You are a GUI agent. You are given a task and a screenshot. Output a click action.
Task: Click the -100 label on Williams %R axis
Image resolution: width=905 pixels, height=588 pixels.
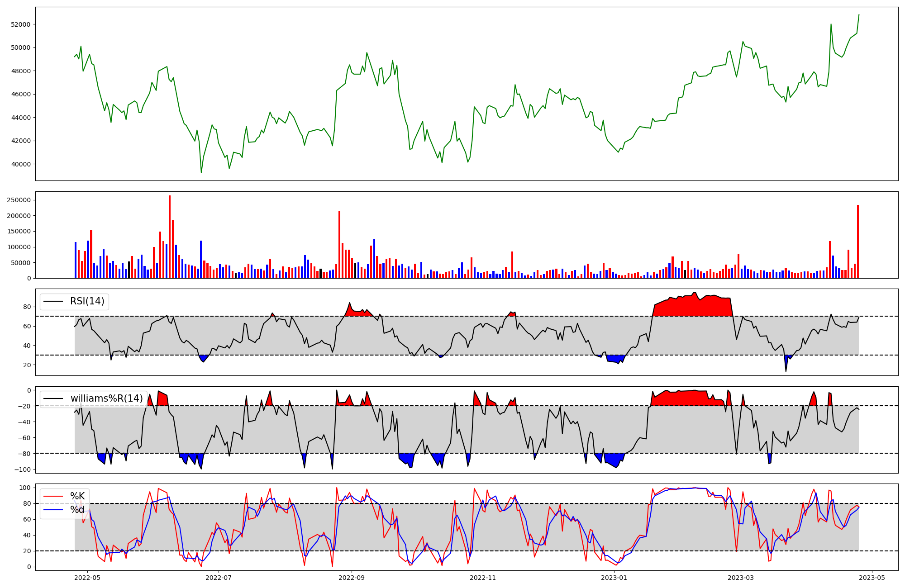coord(23,469)
